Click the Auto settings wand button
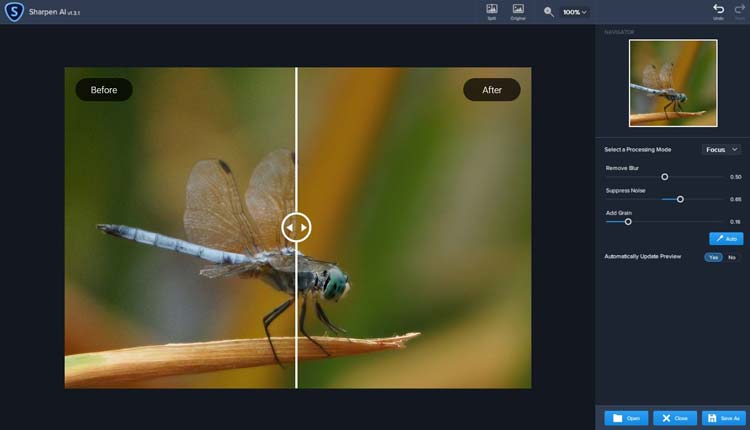 point(726,238)
